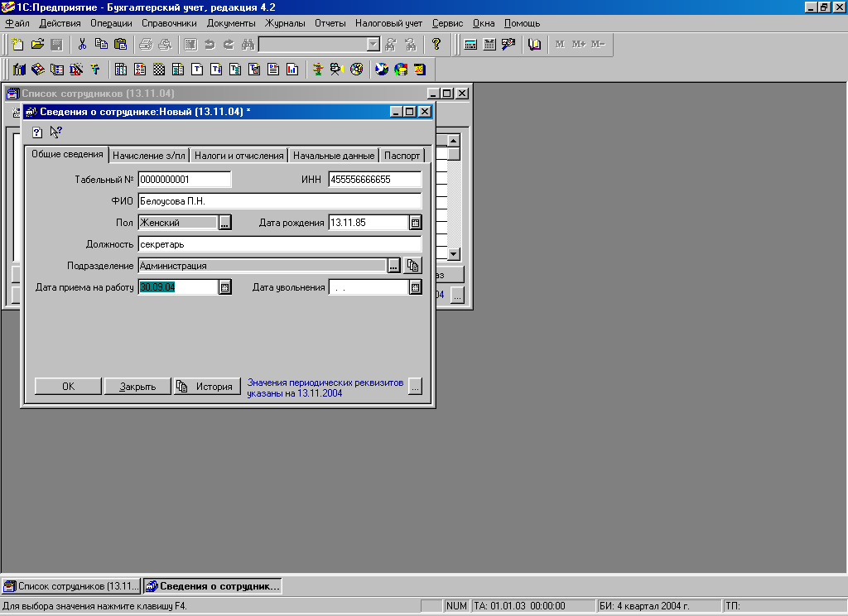Image resolution: width=848 pixels, height=616 pixels.
Task: Open calendar picker for Дата увольнения
Action: point(415,287)
